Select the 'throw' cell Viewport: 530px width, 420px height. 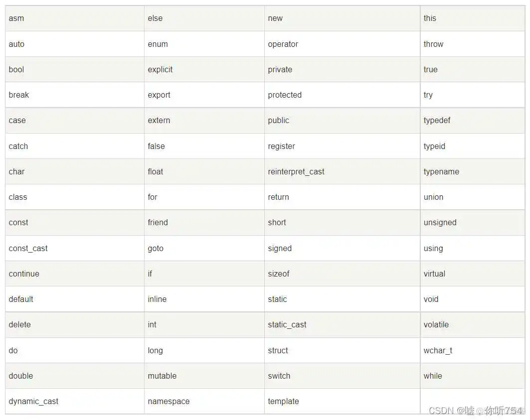(473, 44)
